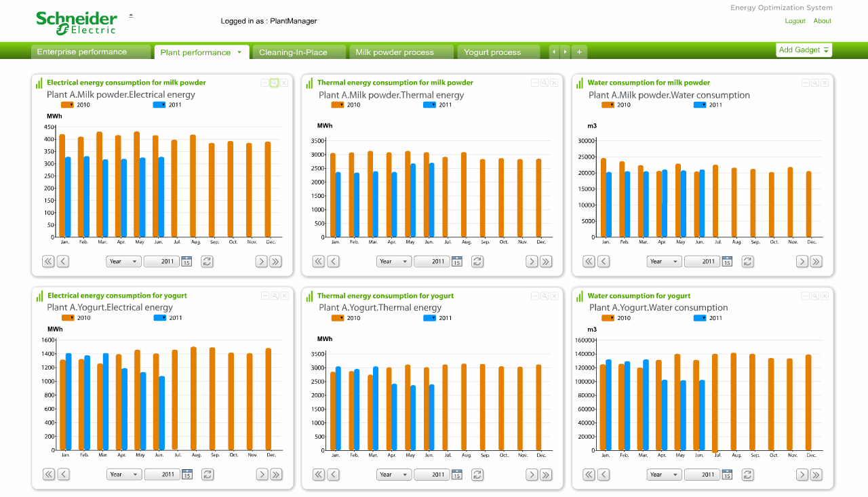Zoom the milk powder electrical energy gadget
Viewport: 868px width, 497px height.
pyautogui.click(x=274, y=83)
